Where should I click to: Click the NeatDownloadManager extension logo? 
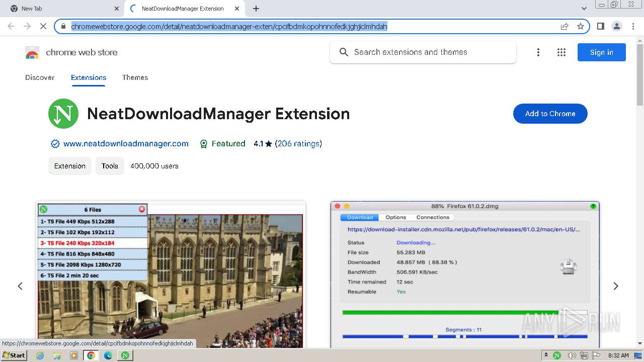(x=63, y=114)
